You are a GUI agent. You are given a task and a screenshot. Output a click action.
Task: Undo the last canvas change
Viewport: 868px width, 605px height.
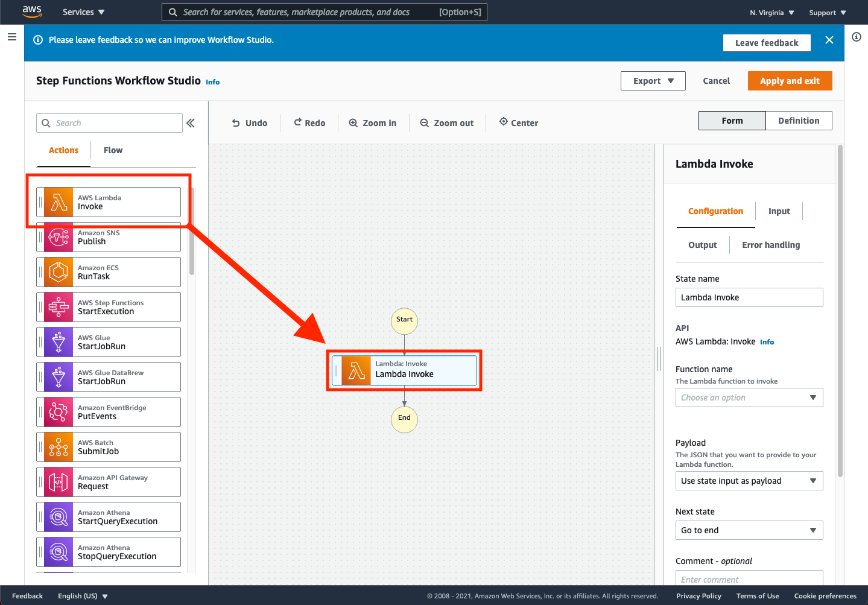[x=250, y=123]
